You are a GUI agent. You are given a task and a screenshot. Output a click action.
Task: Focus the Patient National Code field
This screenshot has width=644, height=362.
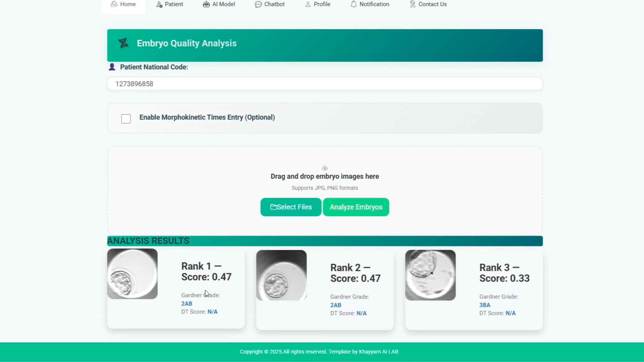click(x=325, y=84)
